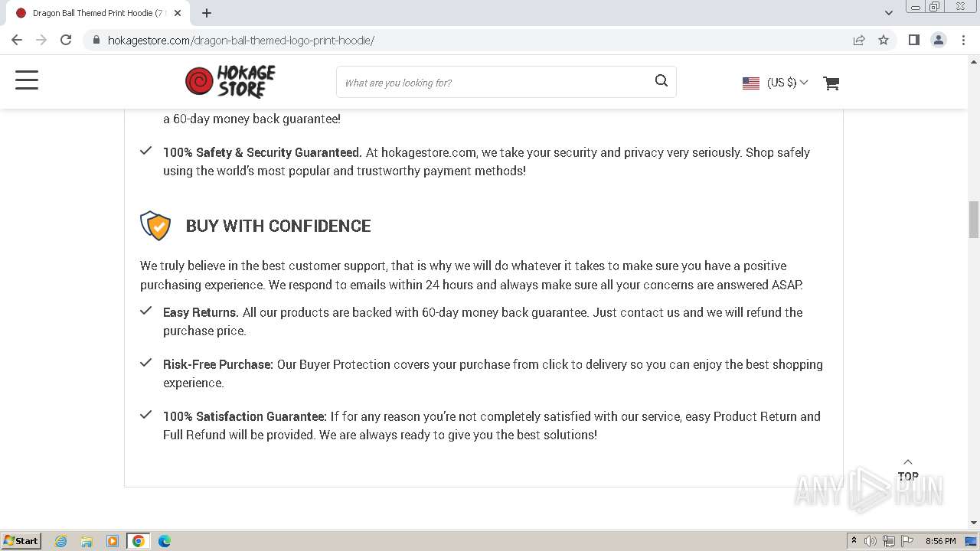Click the checkmark beside Risk-Free Purchase
Viewport: 980px width, 551px height.
click(x=145, y=363)
